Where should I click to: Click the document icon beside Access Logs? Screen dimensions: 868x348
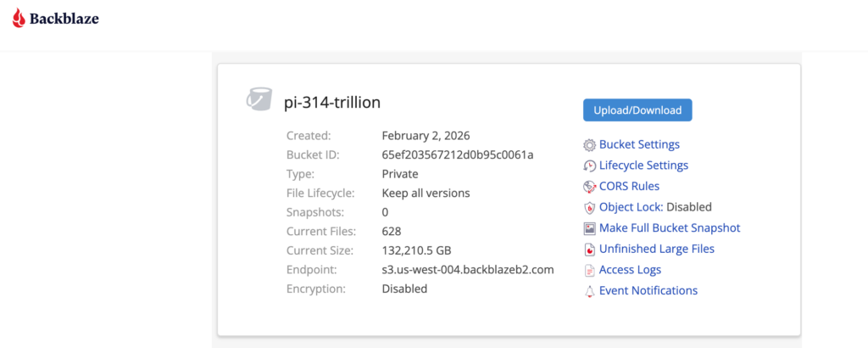(x=590, y=270)
